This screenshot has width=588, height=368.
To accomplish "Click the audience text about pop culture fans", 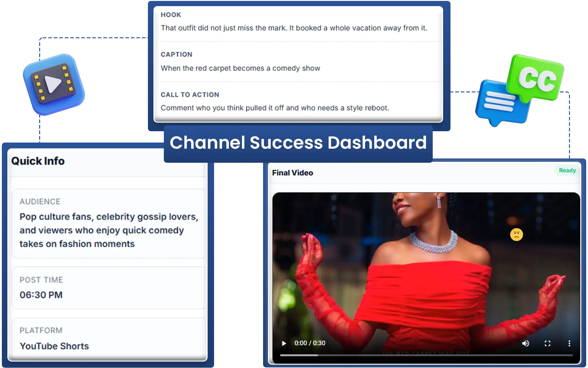I will (x=109, y=230).
